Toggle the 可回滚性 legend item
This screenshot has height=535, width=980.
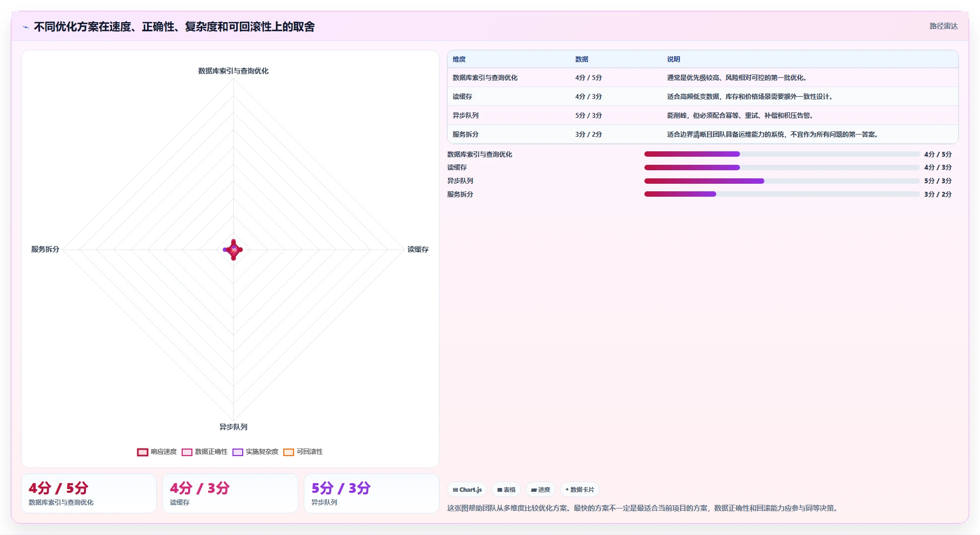click(303, 452)
